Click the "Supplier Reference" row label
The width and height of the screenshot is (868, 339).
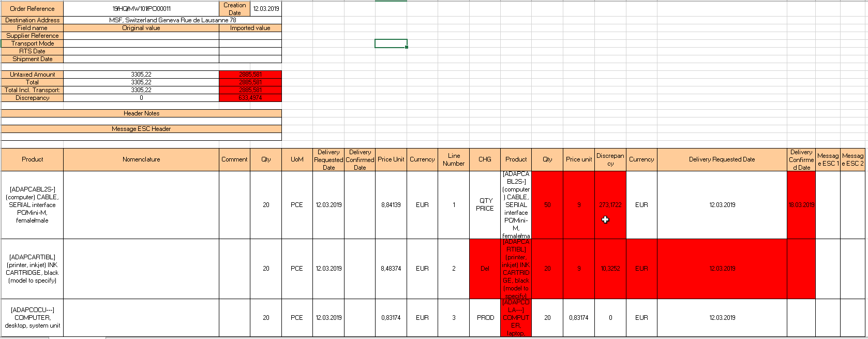32,36
